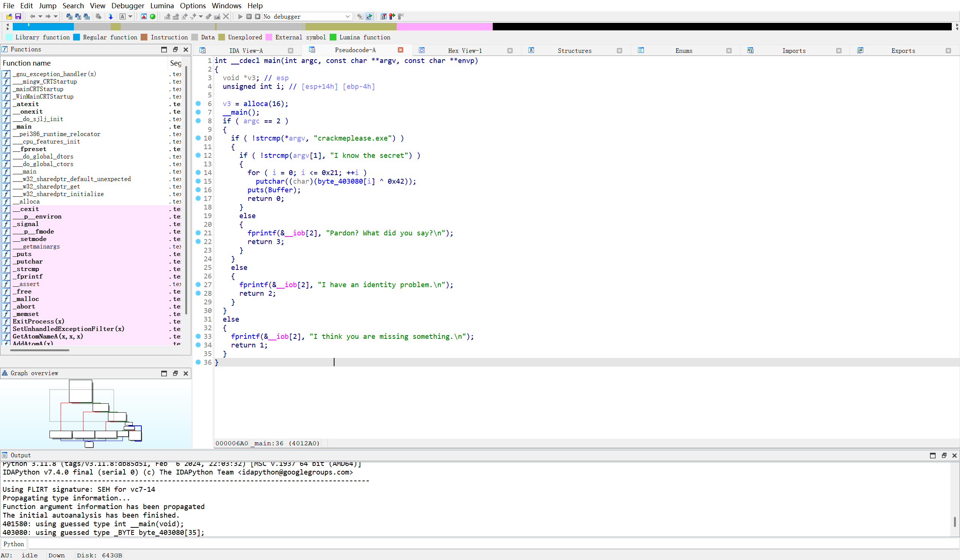Toggle breakpoint dot on line 21
This screenshot has height=560, width=960.
[x=198, y=233]
